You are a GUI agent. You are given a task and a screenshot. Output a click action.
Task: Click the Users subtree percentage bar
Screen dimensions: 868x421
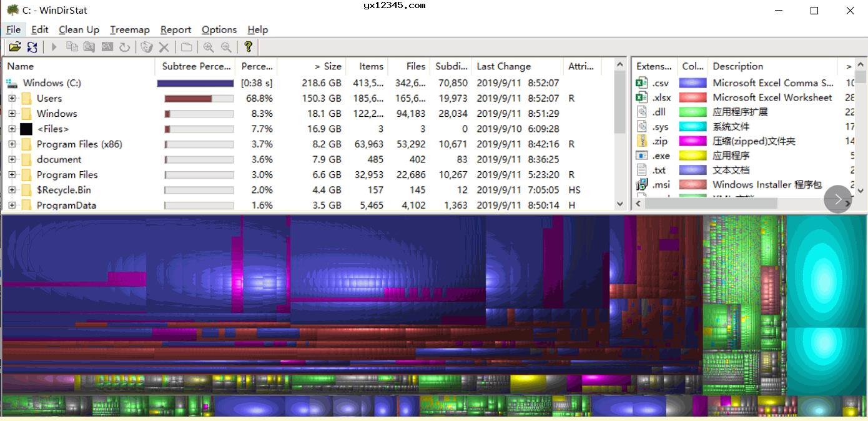coord(199,99)
